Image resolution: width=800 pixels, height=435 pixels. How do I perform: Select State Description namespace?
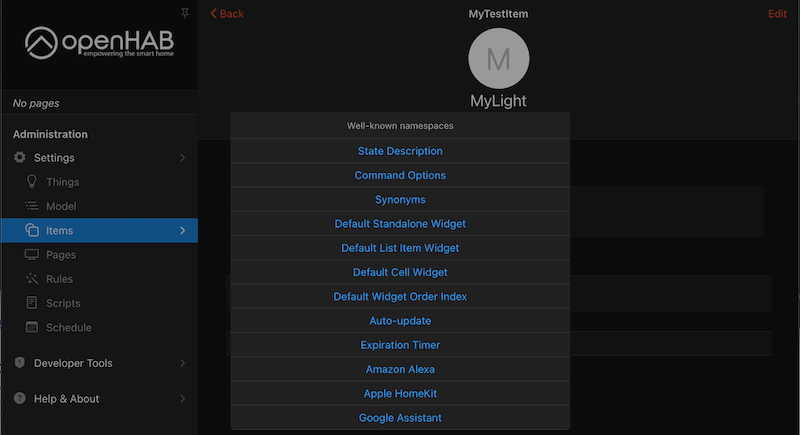(400, 151)
